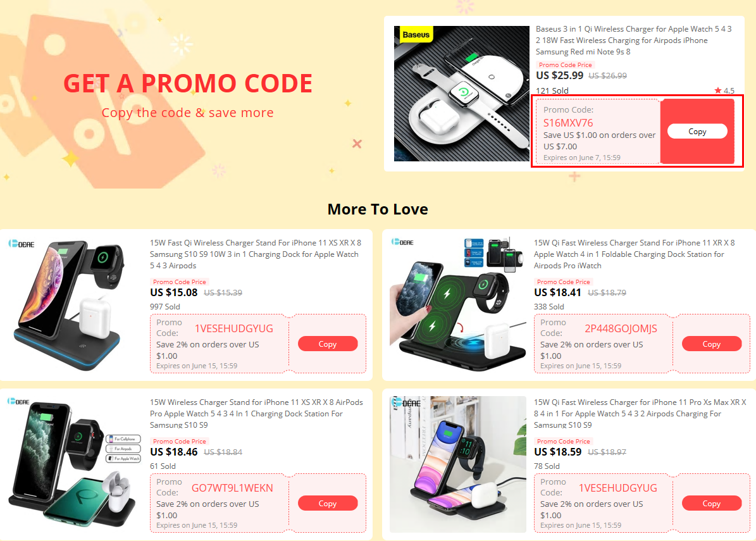This screenshot has height=541, width=756.
Task: Copy promo code 2P448GOJOMJS
Action: tap(711, 344)
